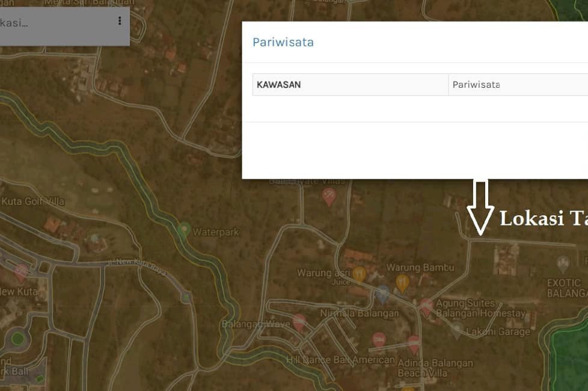588x391 pixels.
Task: Focus the location search box
Action: tap(54, 23)
